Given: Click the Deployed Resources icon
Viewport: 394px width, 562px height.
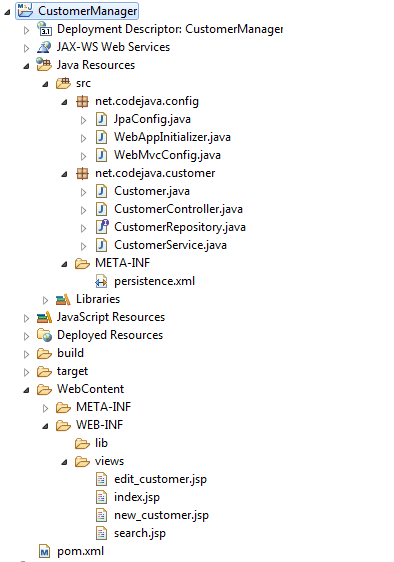Looking at the screenshot, I should click(44, 335).
